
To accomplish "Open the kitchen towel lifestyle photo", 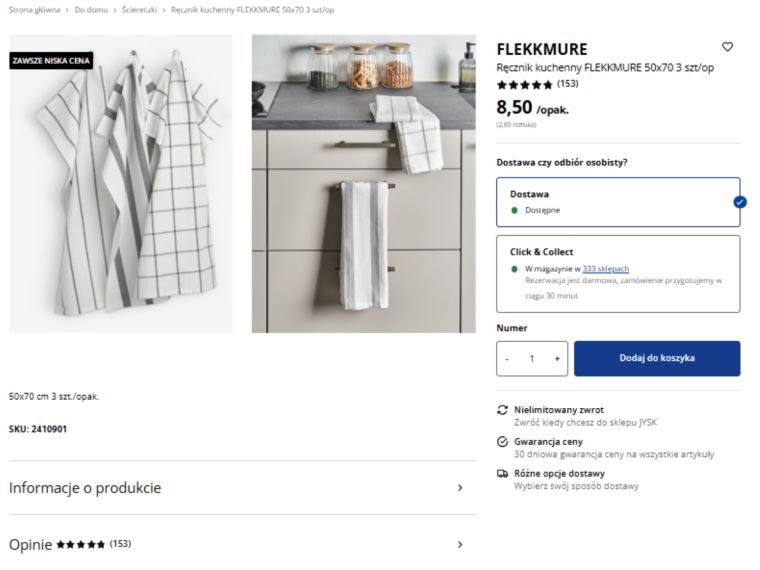I will point(363,184).
